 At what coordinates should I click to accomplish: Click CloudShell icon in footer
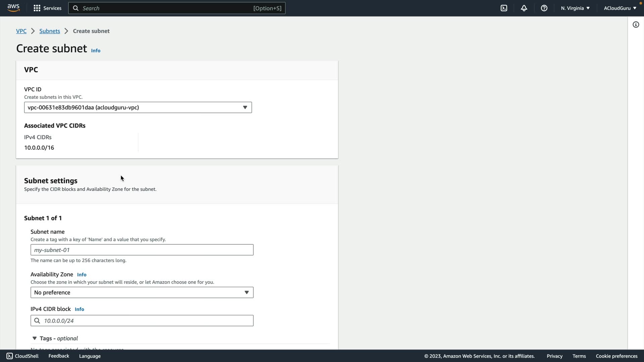9,356
